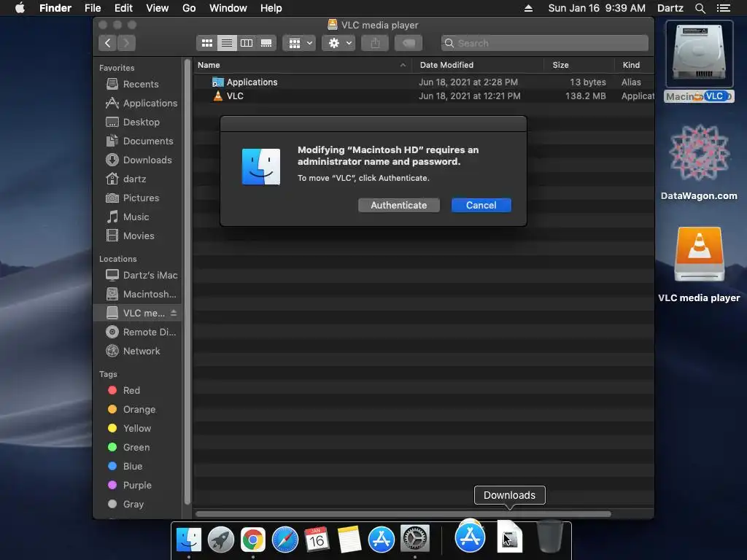Viewport: 747px width, 560px height.
Task: Open Spotlight search in menu bar
Action: click(700, 8)
